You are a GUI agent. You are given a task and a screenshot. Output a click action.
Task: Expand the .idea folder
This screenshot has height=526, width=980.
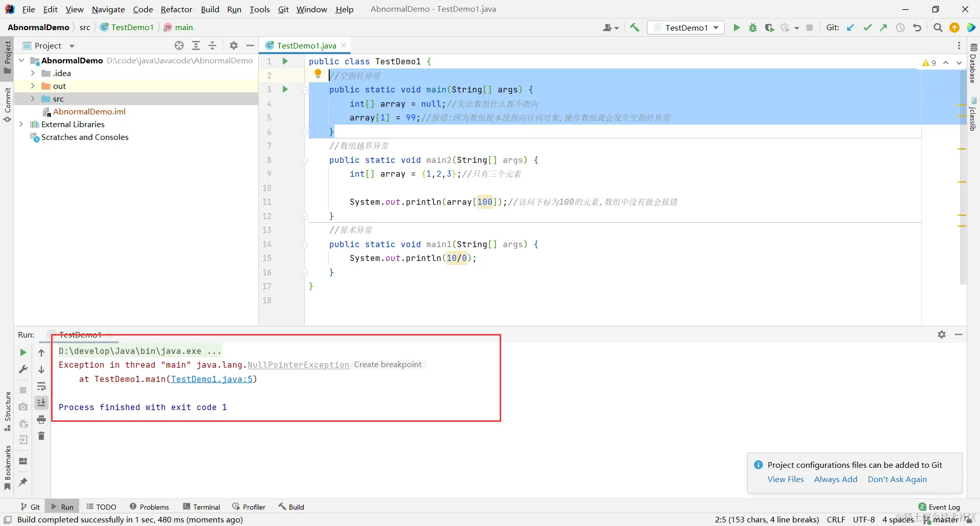coord(33,74)
